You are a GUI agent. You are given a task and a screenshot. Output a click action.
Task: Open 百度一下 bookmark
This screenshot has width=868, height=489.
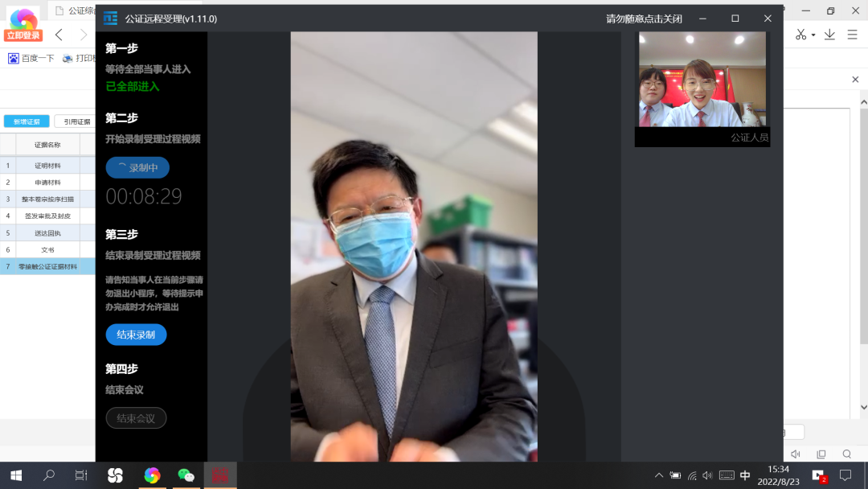31,58
